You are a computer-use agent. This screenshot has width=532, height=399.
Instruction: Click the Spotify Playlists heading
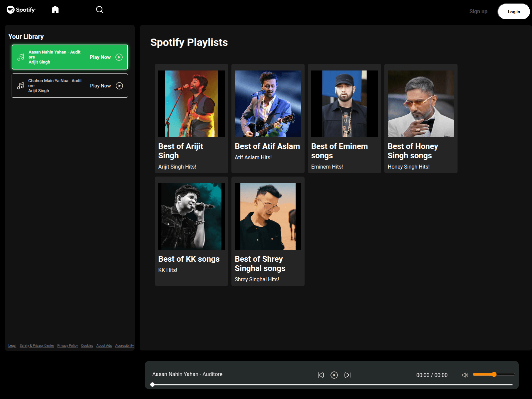pyautogui.click(x=189, y=42)
